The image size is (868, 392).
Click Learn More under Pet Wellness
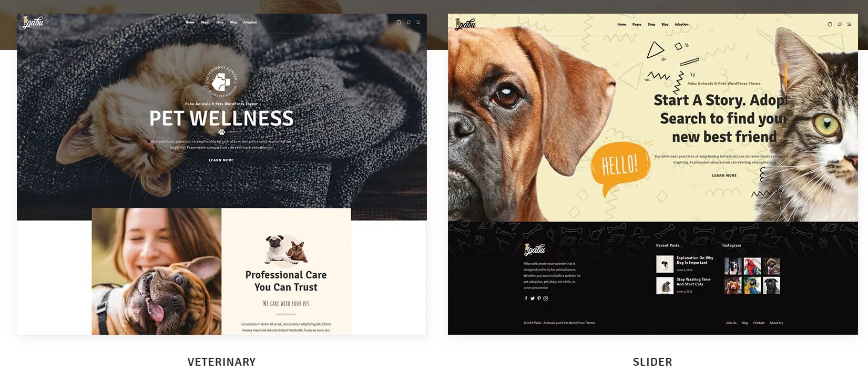[x=221, y=160]
